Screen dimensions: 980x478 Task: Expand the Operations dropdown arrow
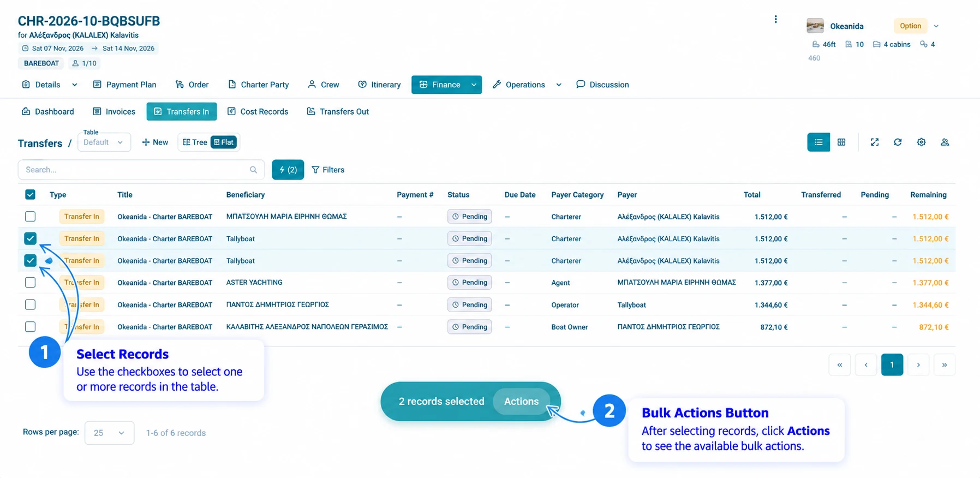[x=559, y=85]
